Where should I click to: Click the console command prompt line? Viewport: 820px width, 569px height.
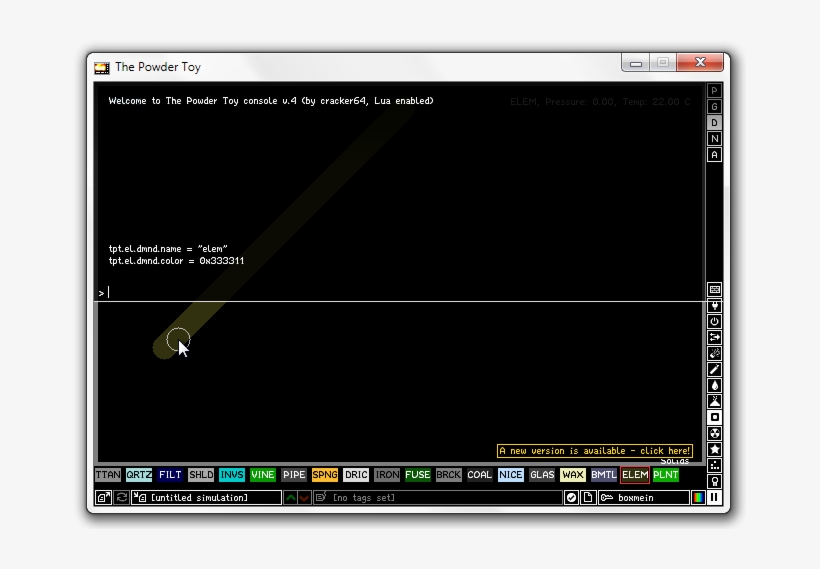(x=400, y=293)
